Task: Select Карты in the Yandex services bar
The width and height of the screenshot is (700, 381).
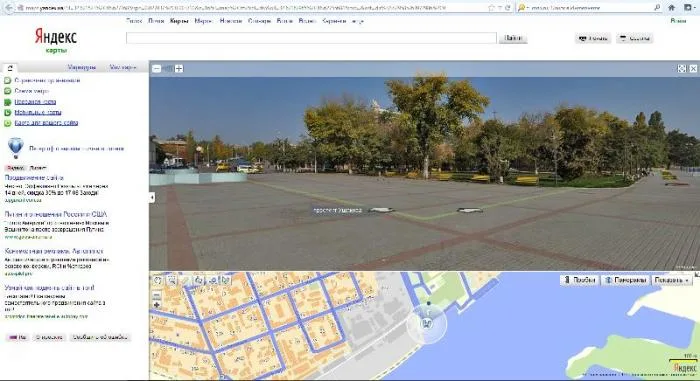Action: pyautogui.click(x=179, y=21)
